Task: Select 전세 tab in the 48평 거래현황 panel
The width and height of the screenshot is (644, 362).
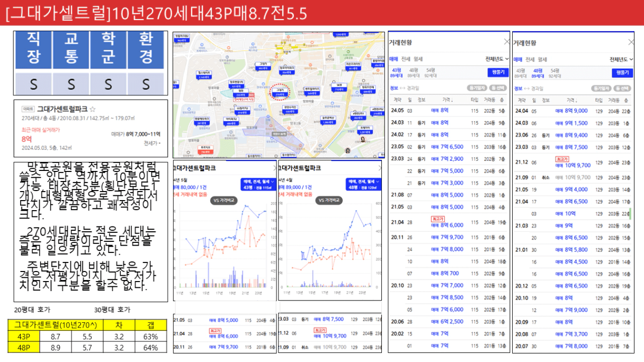Action: pos(530,59)
